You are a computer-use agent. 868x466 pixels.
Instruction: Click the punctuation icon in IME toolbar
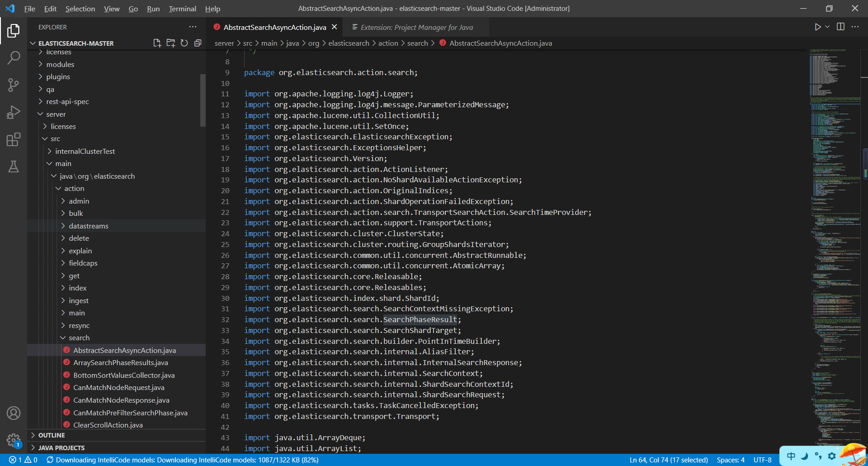pyautogui.click(x=818, y=456)
